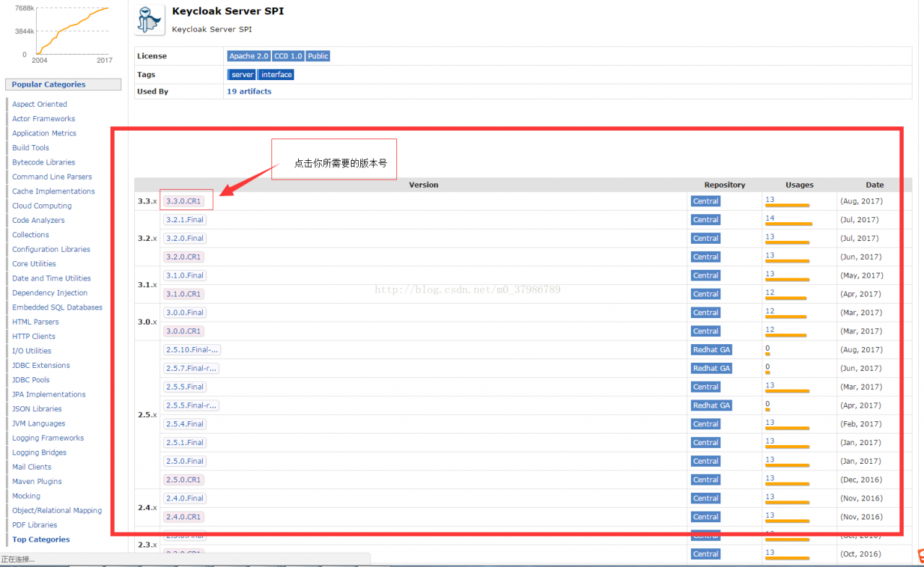Select the truncated 2.5.7.Final version link
This screenshot has width=924, height=567.
(x=191, y=369)
